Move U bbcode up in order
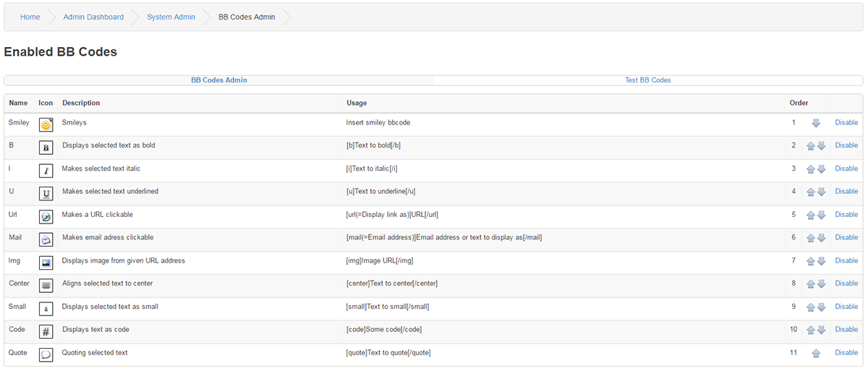Screen dimensions: 868x374 point(811,192)
